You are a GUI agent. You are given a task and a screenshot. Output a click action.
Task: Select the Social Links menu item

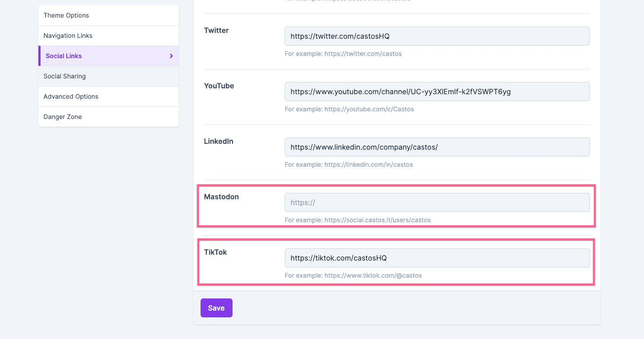[109, 56]
